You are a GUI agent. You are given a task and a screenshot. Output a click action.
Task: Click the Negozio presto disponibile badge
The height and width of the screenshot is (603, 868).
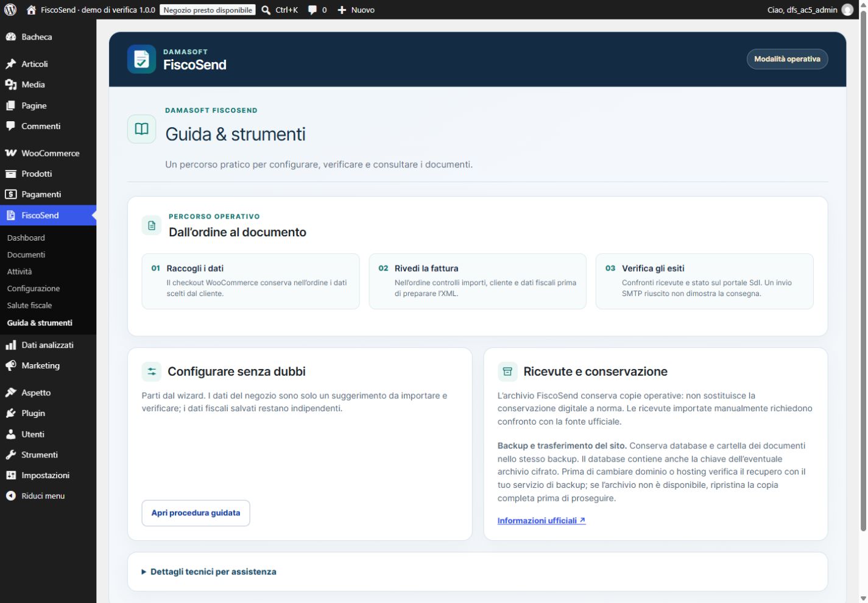coord(208,10)
